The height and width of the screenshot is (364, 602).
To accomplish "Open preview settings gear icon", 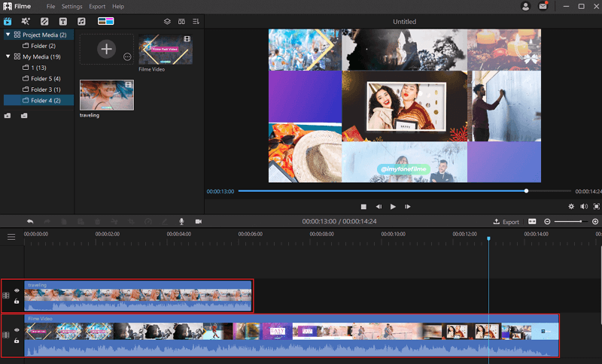I will click(571, 206).
